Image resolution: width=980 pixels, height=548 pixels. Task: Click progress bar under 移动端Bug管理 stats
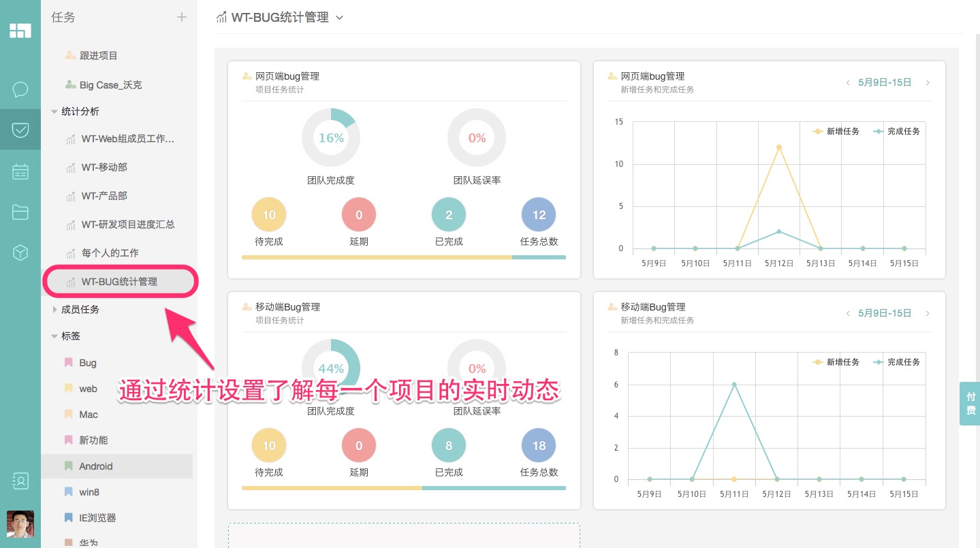point(404,488)
